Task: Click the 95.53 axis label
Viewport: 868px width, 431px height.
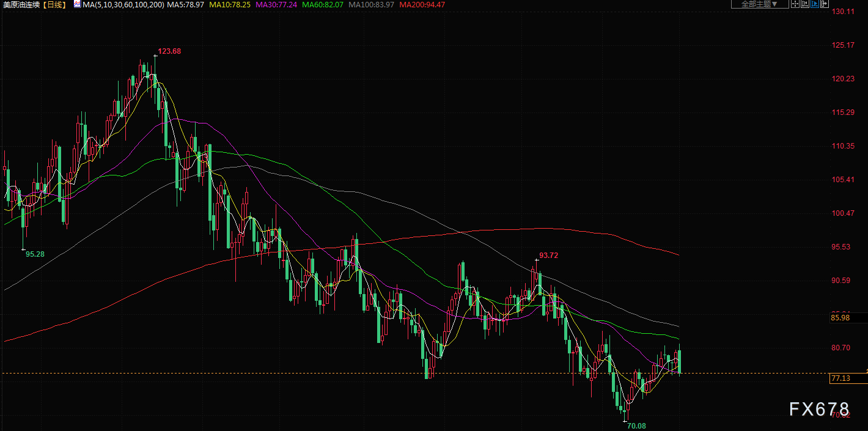Action: pos(842,247)
